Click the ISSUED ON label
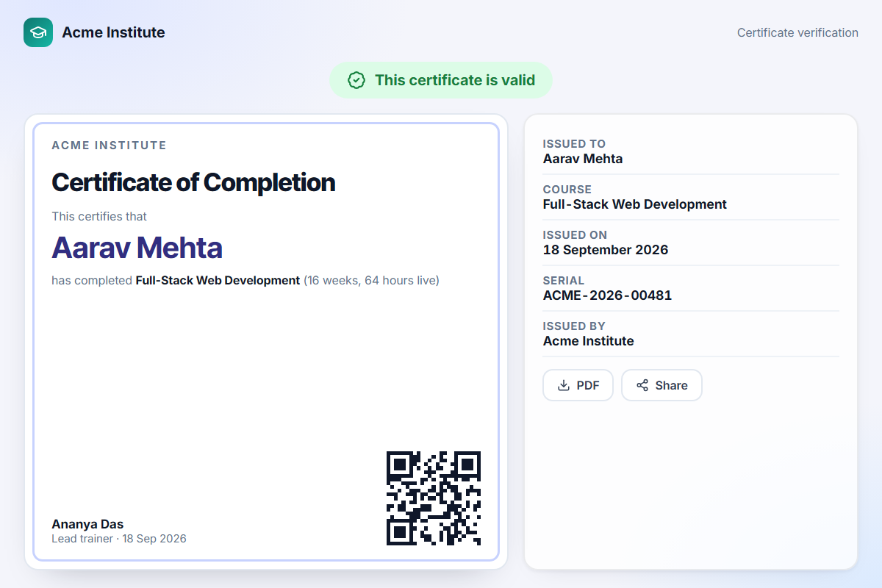Viewport: 882px width, 588px height. point(576,235)
